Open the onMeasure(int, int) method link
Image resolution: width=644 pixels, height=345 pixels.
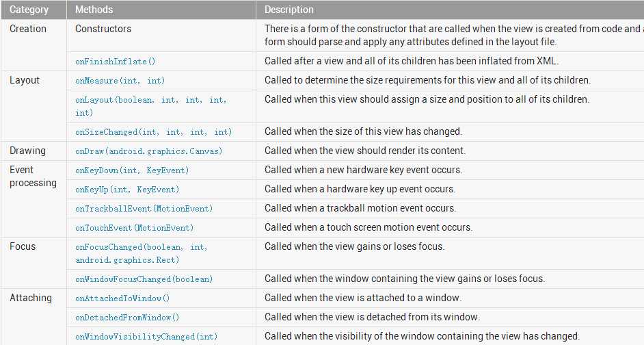coord(120,81)
